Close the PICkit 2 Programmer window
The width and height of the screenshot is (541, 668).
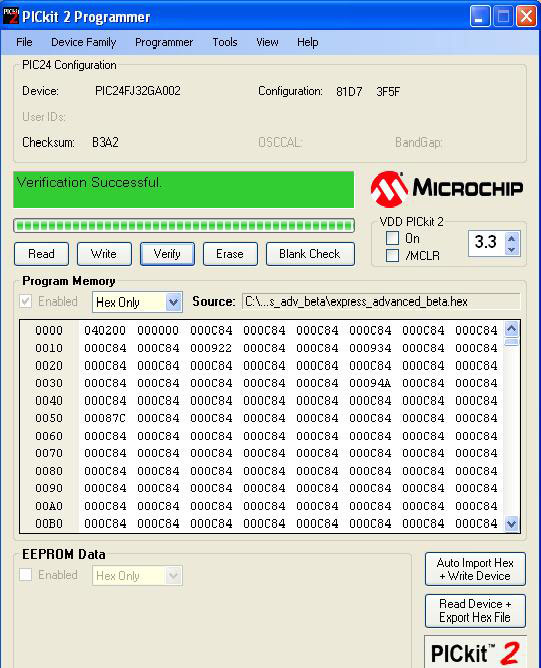tap(526, 17)
